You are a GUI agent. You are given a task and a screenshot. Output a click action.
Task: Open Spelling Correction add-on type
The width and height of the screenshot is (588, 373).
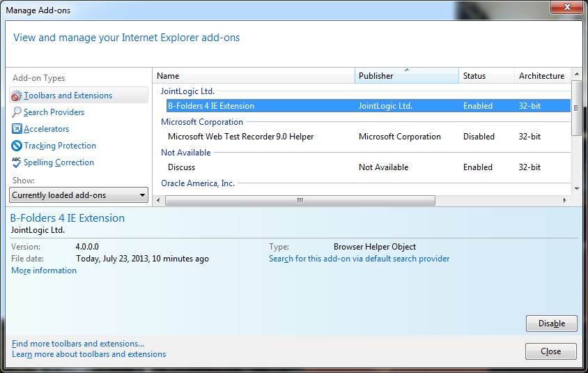(x=59, y=162)
